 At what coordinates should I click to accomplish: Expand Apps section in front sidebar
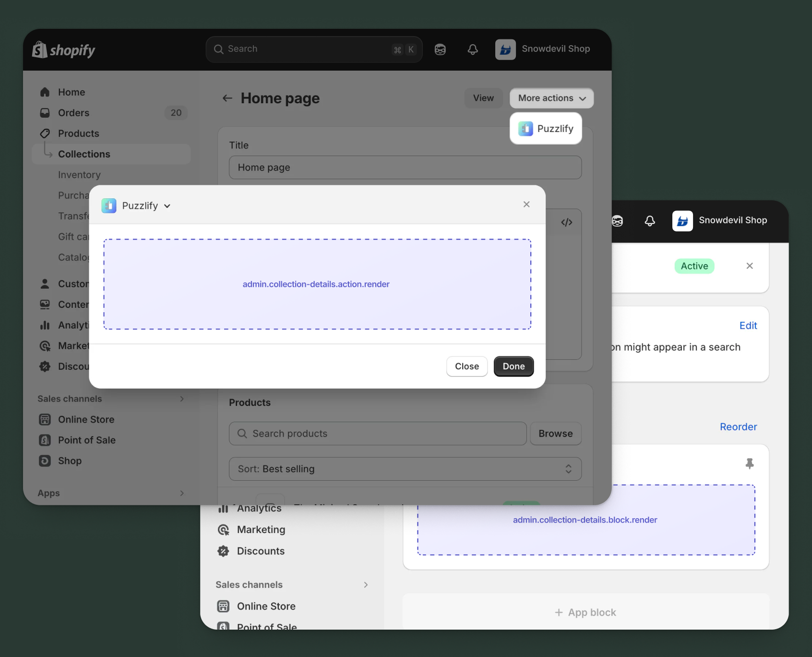tap(182, 493)
